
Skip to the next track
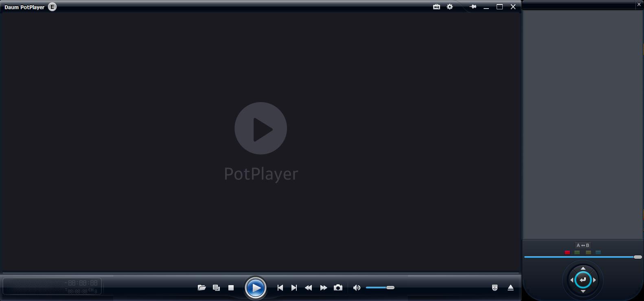[294, 288]
